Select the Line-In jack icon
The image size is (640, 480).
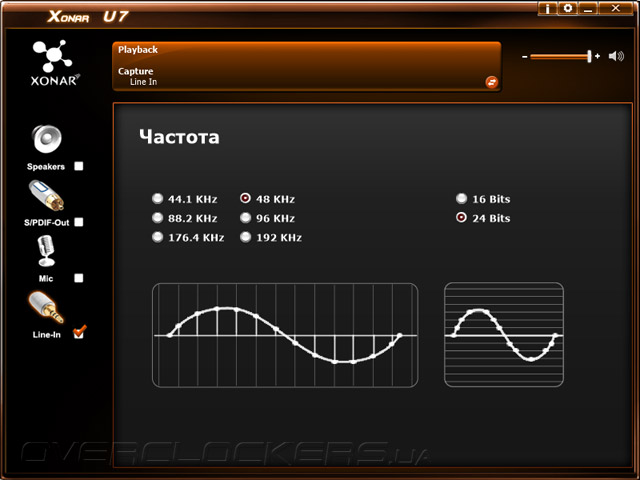point(46,307)
